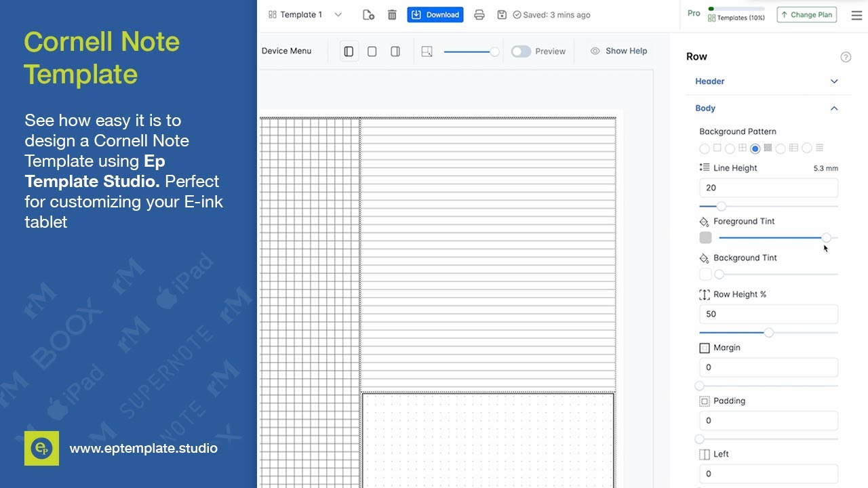Click the lined notes area on canvas
This screenshot has height=488, width=868.
[488, 254]
